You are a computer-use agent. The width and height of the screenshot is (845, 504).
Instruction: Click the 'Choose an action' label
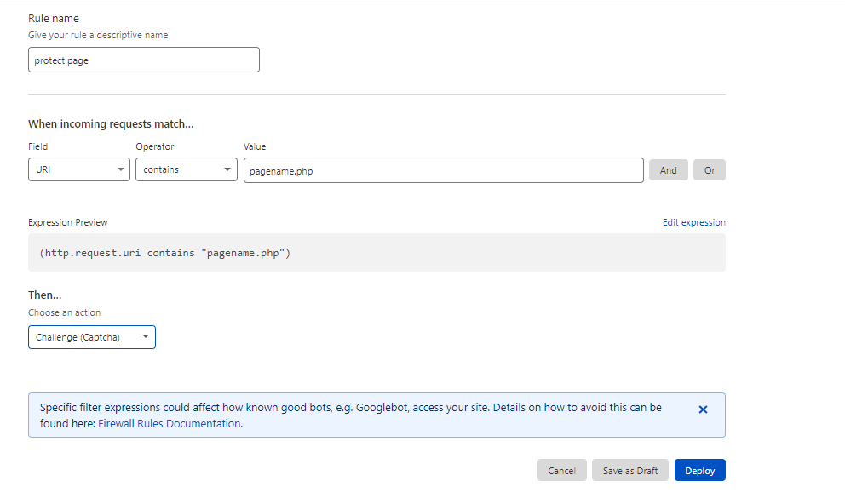point(64,312)
